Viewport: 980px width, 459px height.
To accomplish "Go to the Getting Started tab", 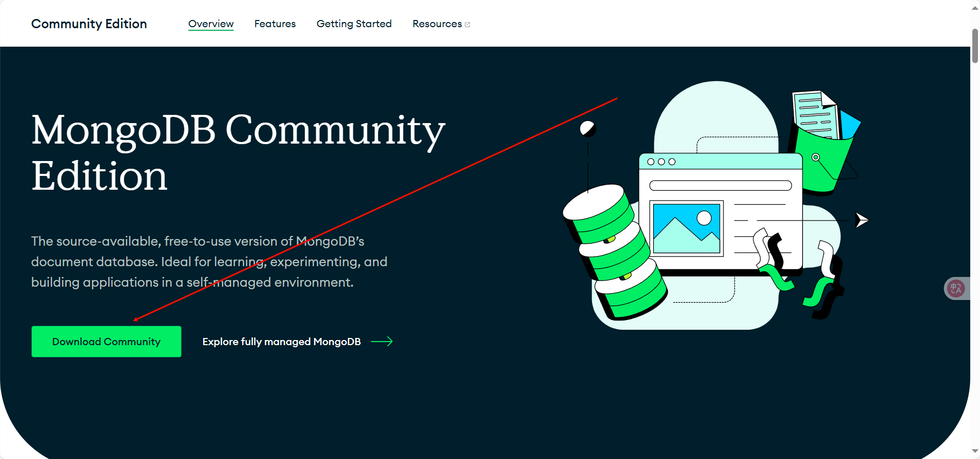I will pos(354,24).
